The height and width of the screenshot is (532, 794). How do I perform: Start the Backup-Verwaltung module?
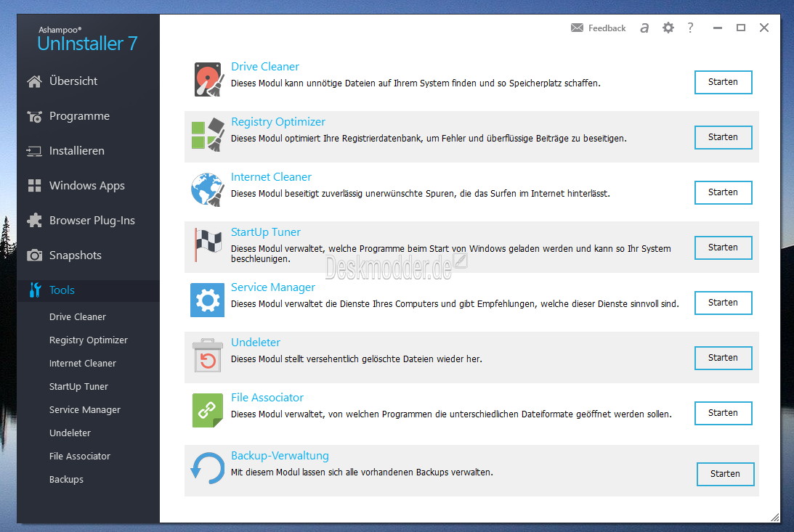(x=725, y=474)
